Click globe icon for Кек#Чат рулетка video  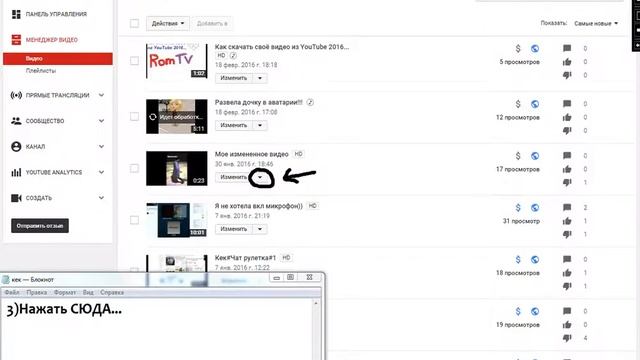tap(535, 260)
